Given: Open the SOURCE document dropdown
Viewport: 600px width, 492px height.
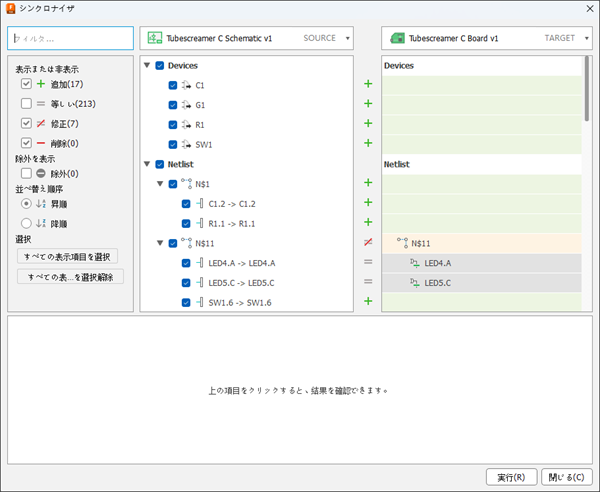Looking at the screenshot, I should [347, 38].
